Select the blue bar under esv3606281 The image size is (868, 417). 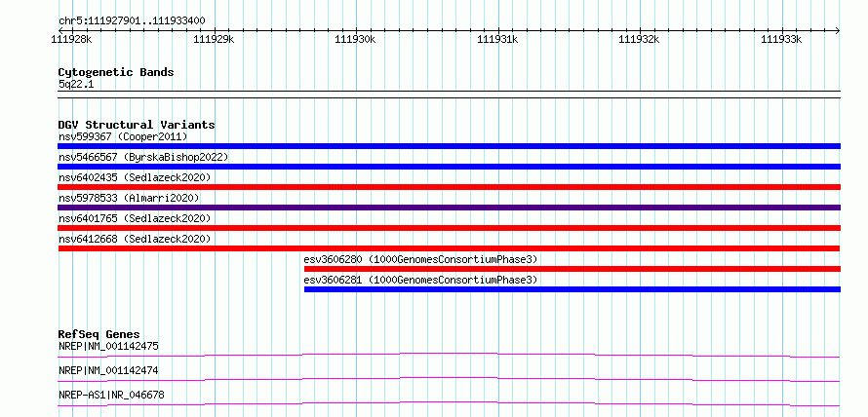click(x=572, y=289)
